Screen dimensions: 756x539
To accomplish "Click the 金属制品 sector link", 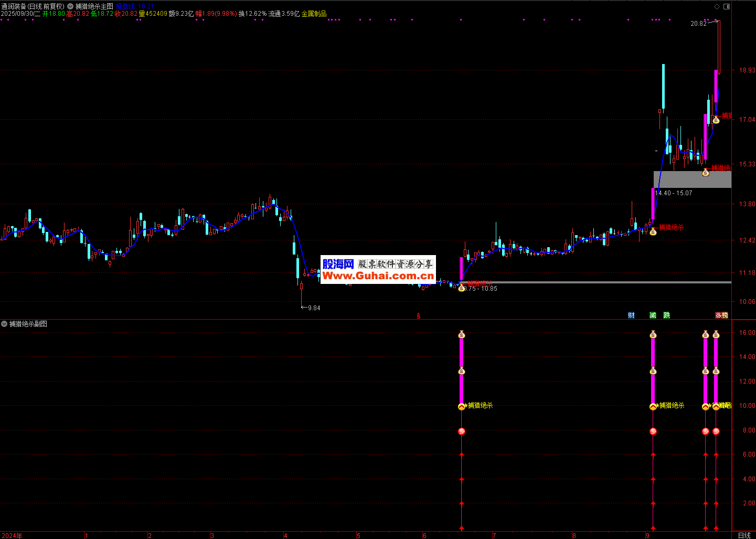I will tap(314, 14).
